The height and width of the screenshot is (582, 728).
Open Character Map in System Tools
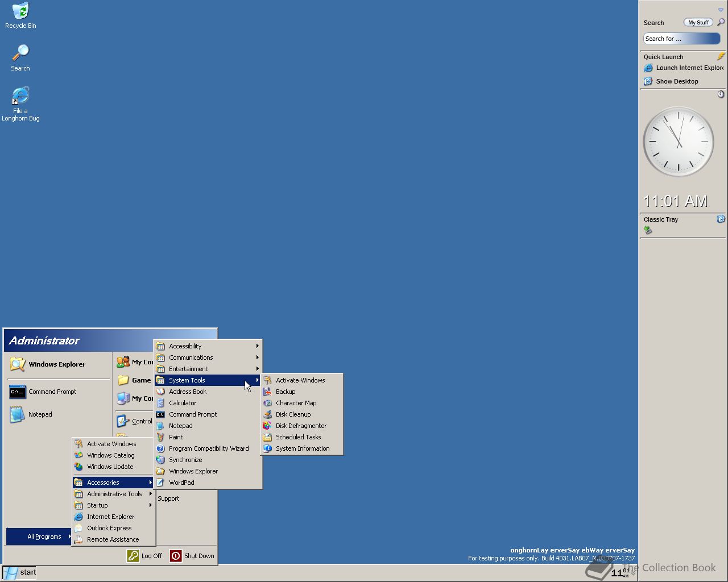click(302, 403)
